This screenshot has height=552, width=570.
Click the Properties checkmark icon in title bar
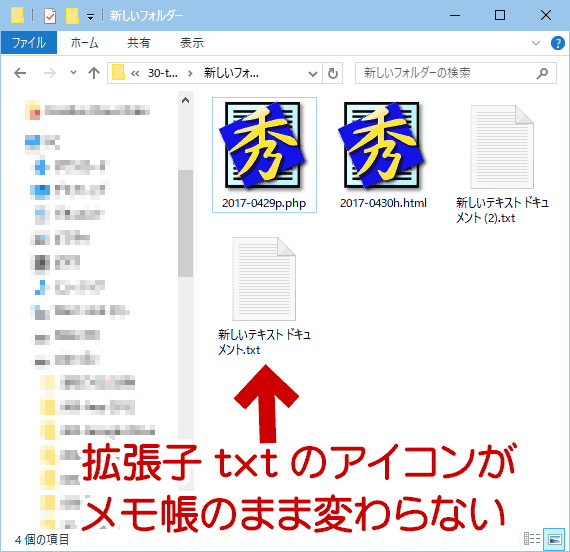tap(50, 16)
